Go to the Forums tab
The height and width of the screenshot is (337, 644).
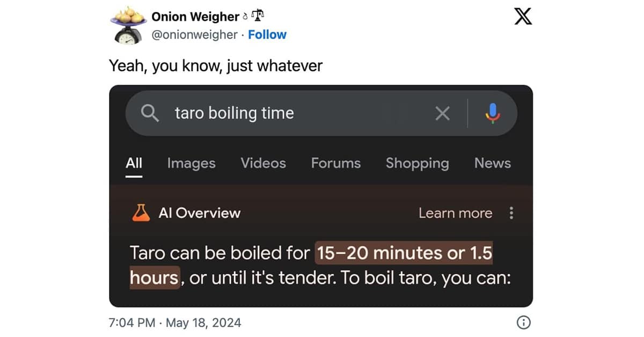335,163
